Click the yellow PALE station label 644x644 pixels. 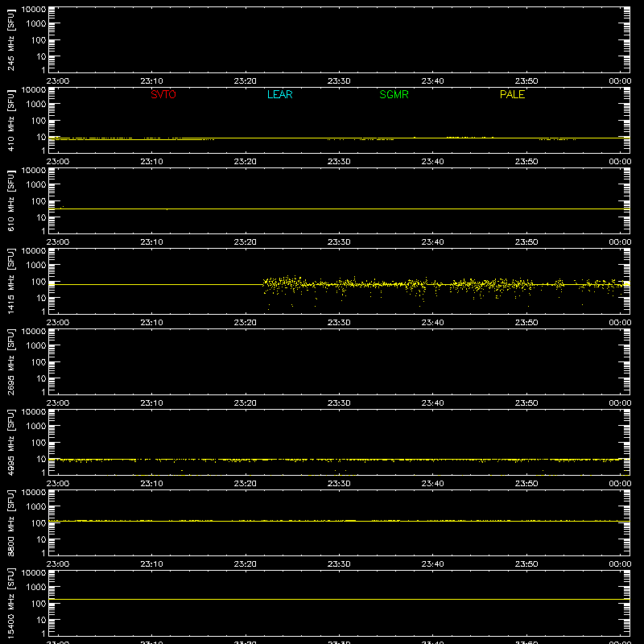tap(512, 94)
